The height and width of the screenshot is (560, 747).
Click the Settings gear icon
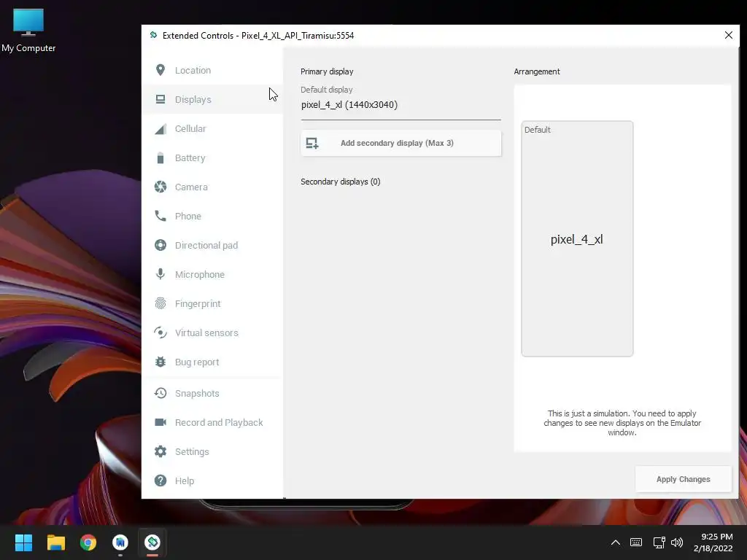pyautogui.click(x=160, y=451)
